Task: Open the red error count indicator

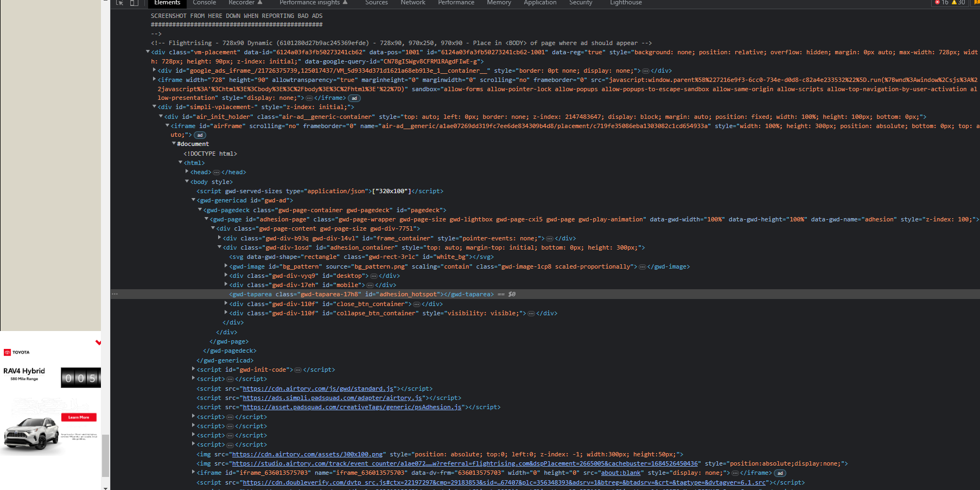Action: (x=941, y=3)
